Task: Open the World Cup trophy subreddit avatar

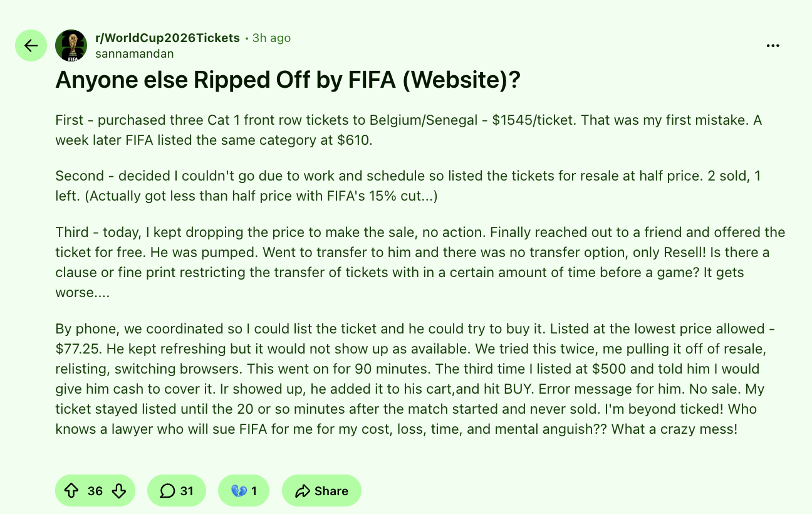Action: (x=71, y=45)
